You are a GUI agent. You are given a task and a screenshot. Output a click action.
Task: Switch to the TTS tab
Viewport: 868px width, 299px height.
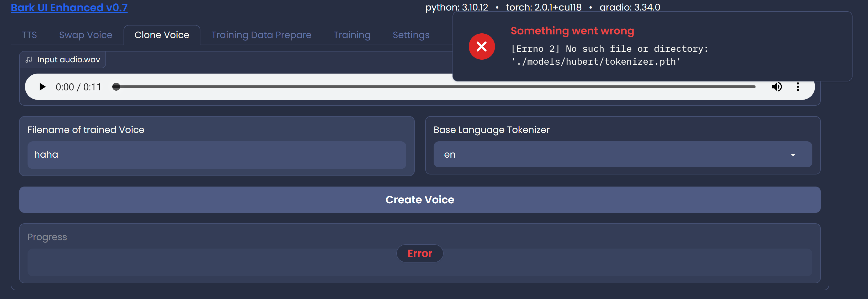29,35
